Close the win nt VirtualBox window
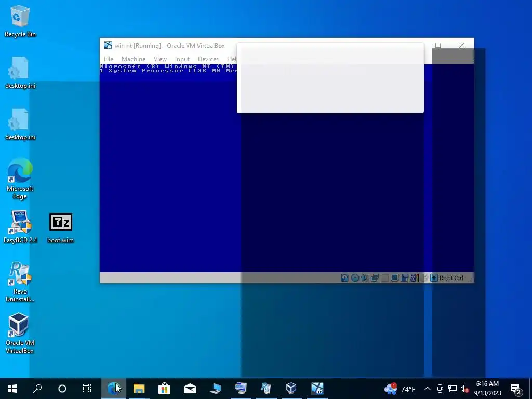Image resolution: width=532 pixels, height=399 pixels. click(462, 45)
